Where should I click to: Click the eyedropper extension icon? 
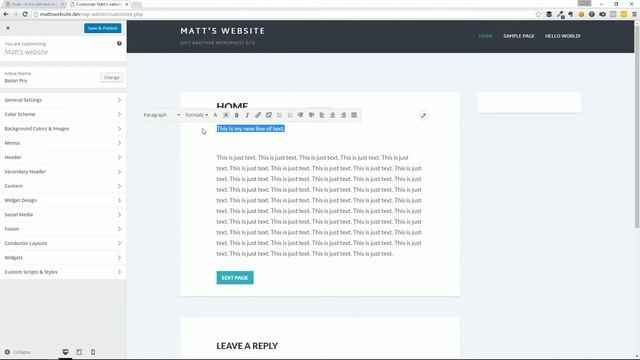coord(560,14)
